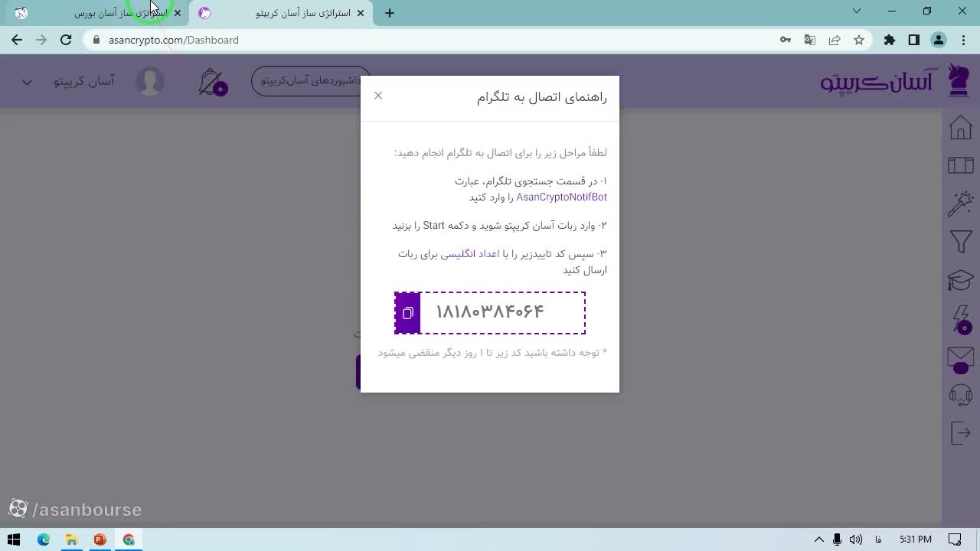The height and width of the screenshot is (551, 980).
Task: Click the verification code 18180384064
Action: pos(490,312)
